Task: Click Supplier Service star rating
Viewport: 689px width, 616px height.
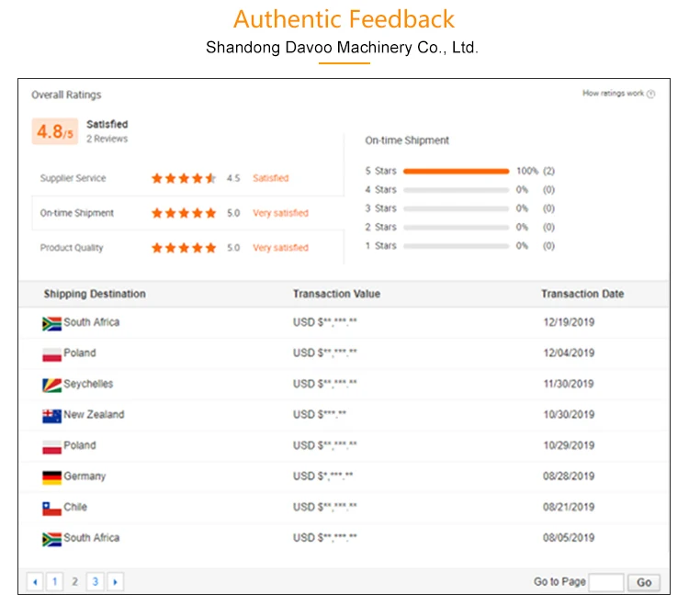Action: pos(184,178)
